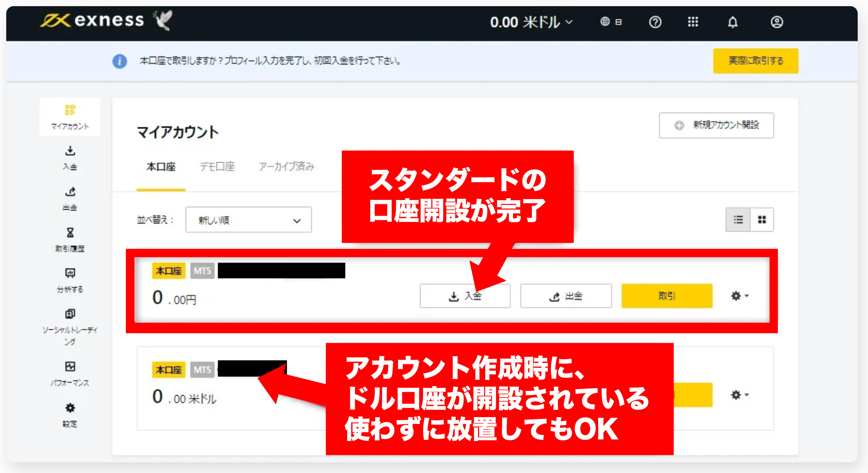This screenshot has width=868, height=473.
Task: Click the notification bell icon
Action: click(733, 22)
